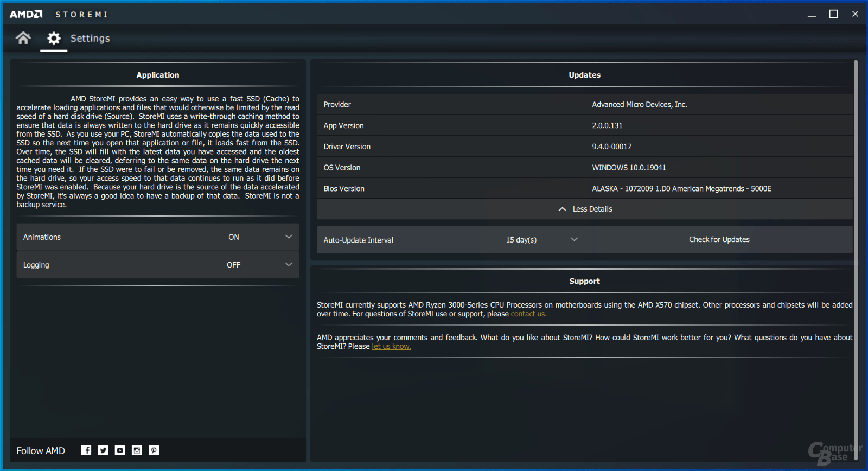Viewport: 868px width, 471px height.
Task: Collapse with the Less Details expander
Action: (585, 209)
